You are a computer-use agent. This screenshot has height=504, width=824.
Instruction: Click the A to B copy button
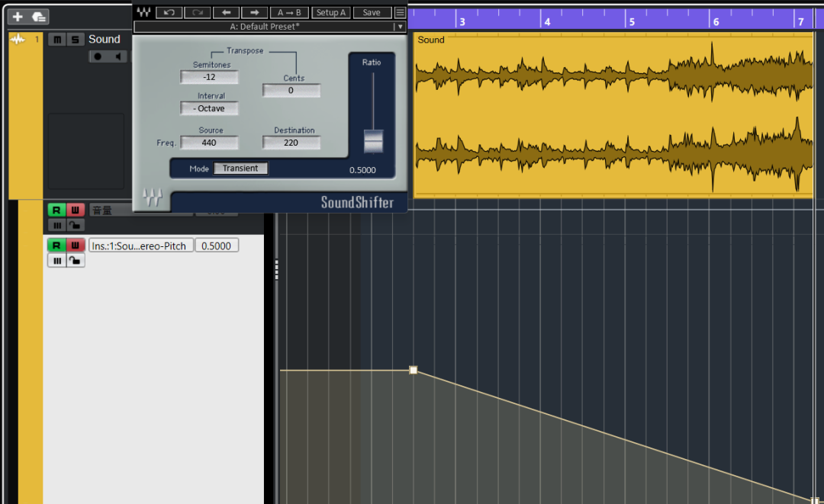289,12
